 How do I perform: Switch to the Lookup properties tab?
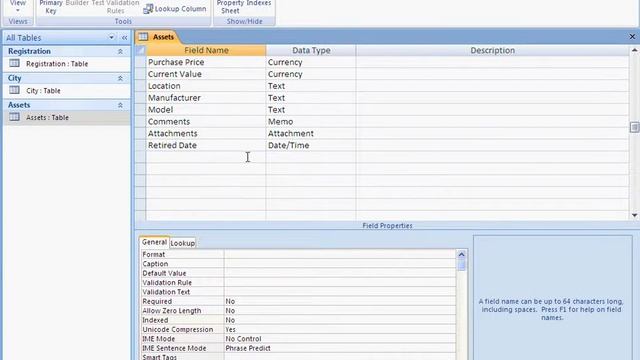[182, 243]
